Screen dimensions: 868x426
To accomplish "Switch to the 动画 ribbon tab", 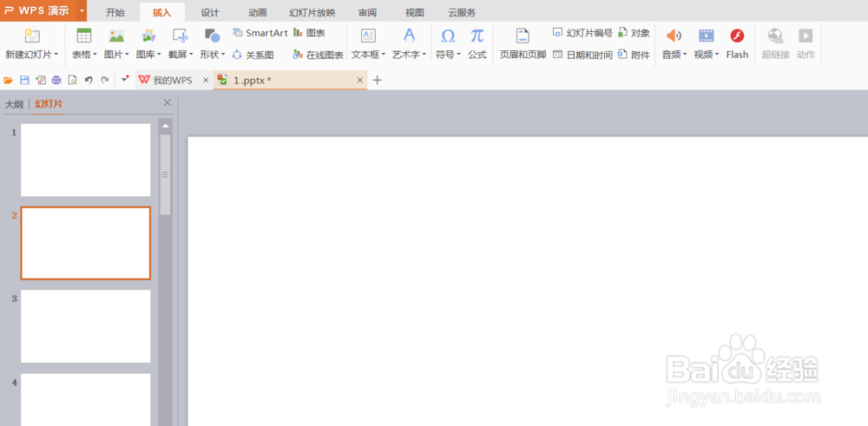I will click(258, 12).
